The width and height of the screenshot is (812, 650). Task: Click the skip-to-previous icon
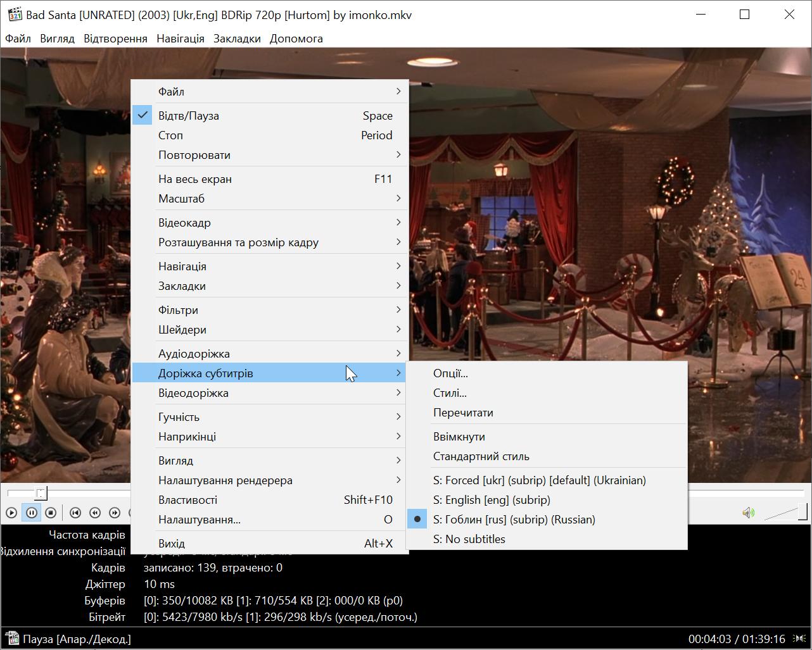[x=75, y=513]
